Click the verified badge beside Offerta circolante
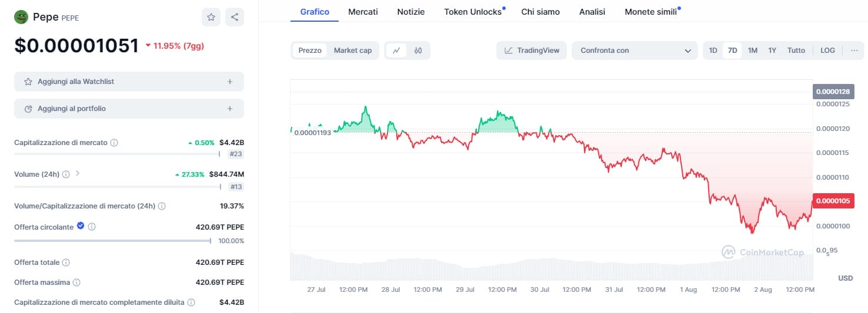This screenshot has width=868, height=313. tap(81, 226)
